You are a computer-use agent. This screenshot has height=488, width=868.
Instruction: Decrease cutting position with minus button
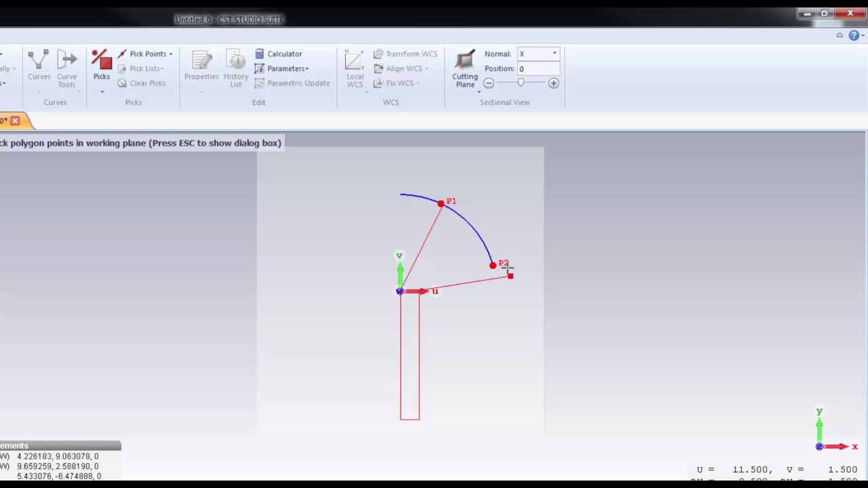point(488,83)
